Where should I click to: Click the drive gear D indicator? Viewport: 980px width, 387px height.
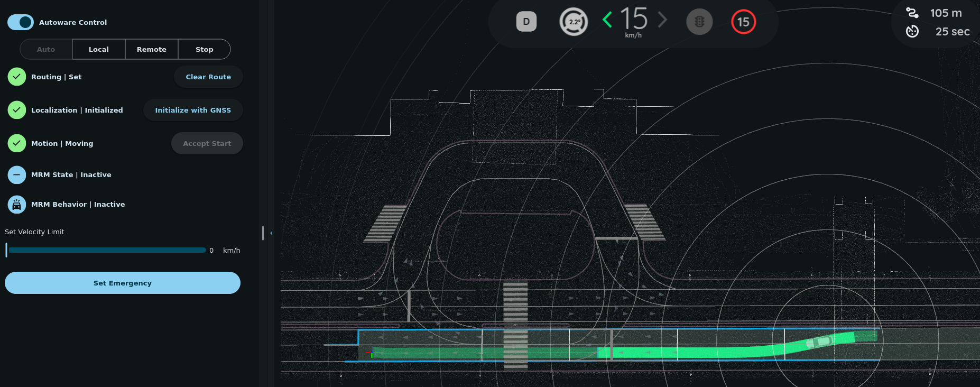coord(526,22)
